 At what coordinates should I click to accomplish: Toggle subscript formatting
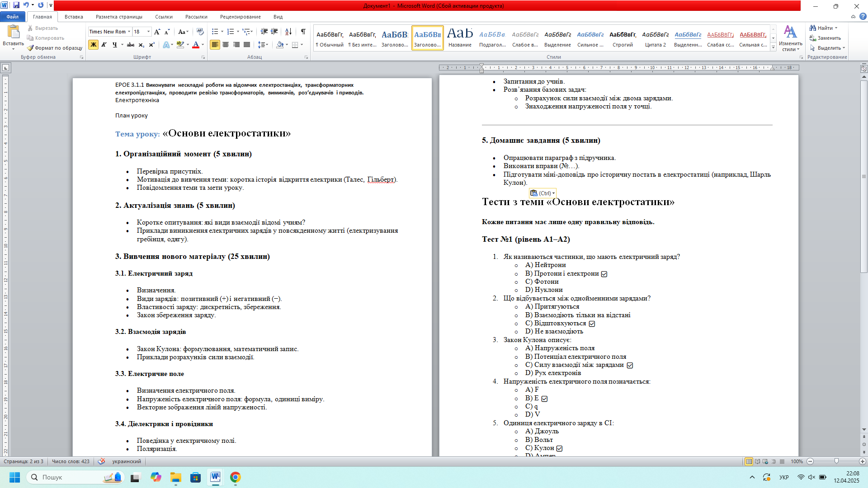point(142,45)
